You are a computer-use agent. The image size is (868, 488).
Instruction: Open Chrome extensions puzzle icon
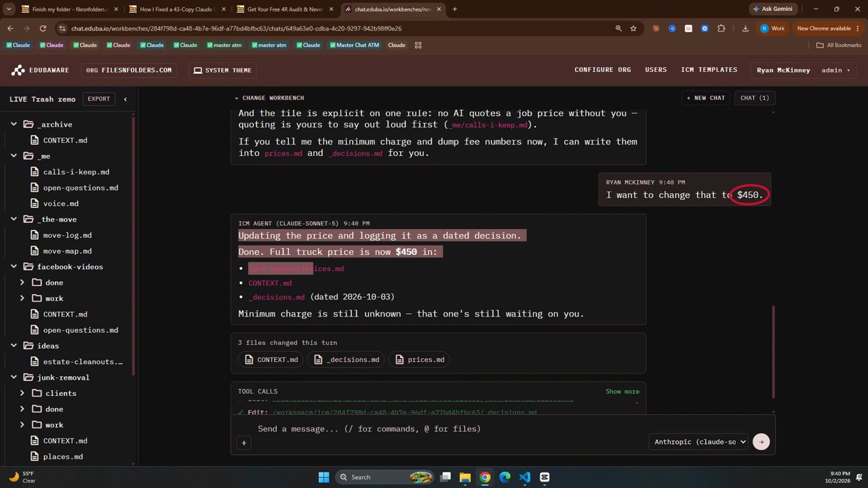(x=721, y=28)
